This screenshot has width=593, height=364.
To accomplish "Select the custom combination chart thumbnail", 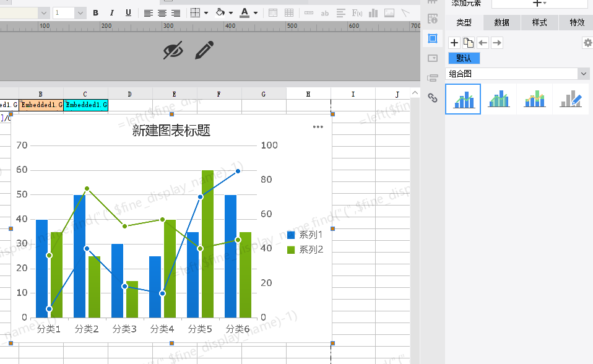I will click(571, 99).
